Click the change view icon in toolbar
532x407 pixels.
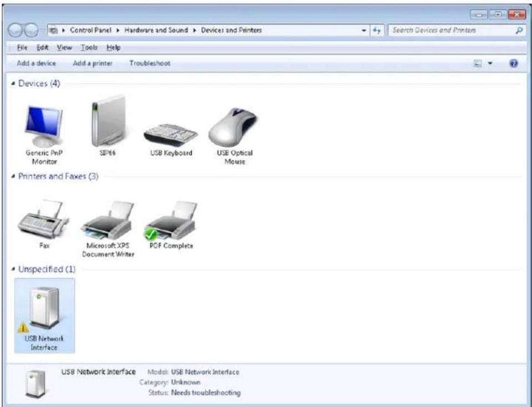(478, 63)
